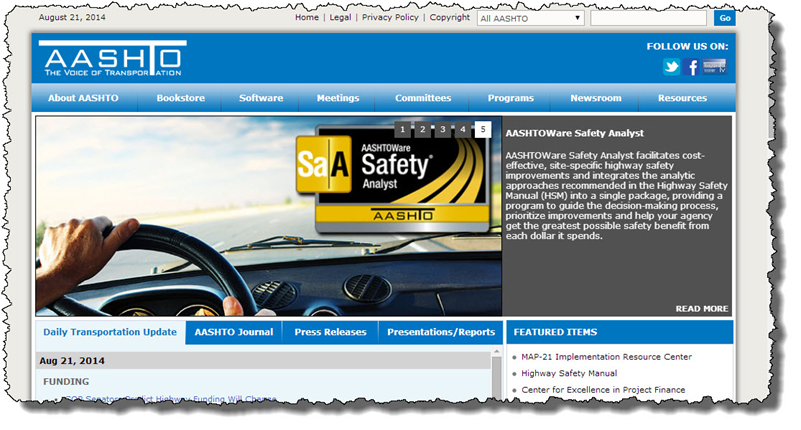Click the Go search button
801x430 pixels.
click(x=724, y=18)
